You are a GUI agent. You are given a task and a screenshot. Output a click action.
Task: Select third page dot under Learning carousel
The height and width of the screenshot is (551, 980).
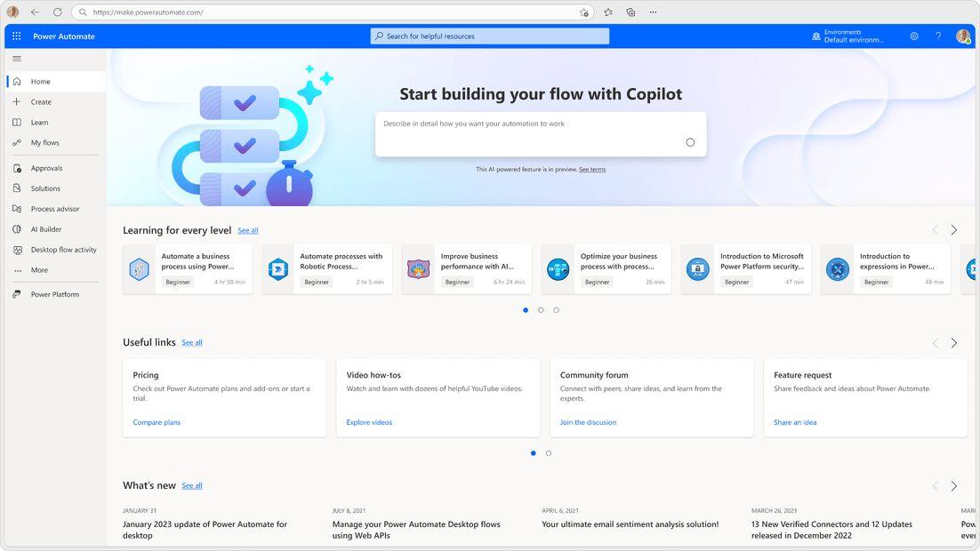(x=556, y=310)
